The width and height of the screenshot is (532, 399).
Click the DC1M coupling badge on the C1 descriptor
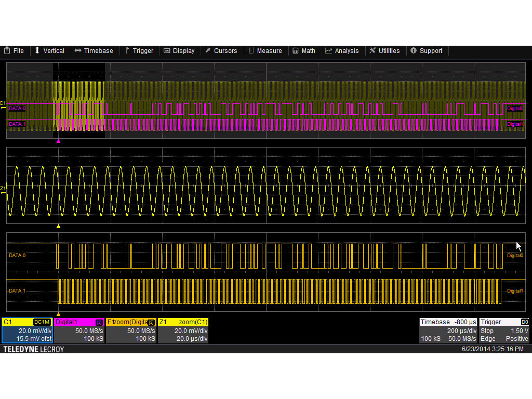pos(42,322)
